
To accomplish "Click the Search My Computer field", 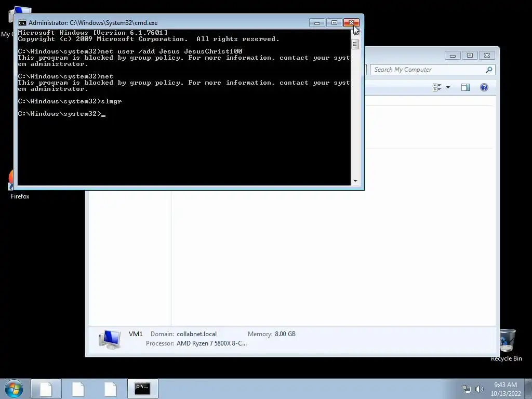I will click(433, 70).
